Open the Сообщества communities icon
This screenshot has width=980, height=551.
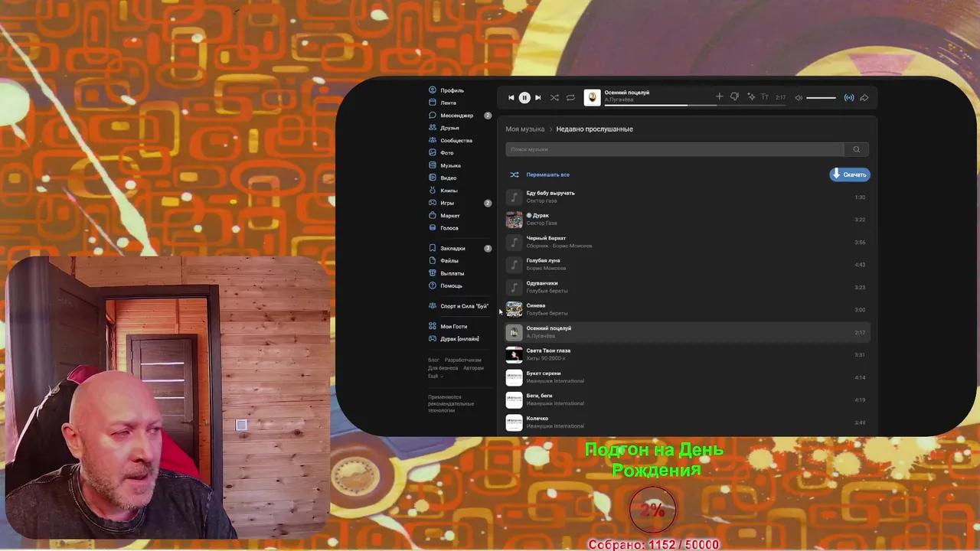click(433, 140)
